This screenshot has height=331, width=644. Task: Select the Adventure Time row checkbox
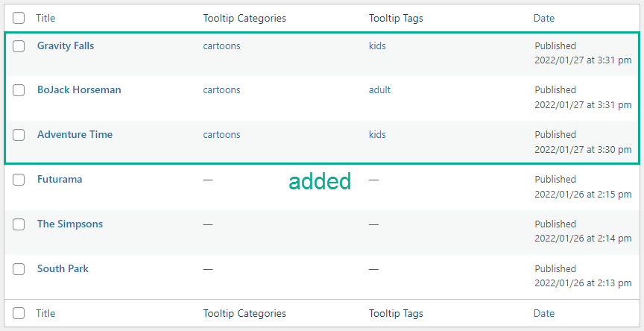coord(19,135)
